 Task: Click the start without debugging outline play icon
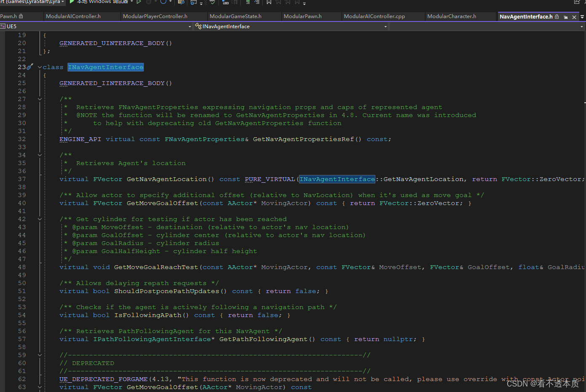(x=139, y=2)
